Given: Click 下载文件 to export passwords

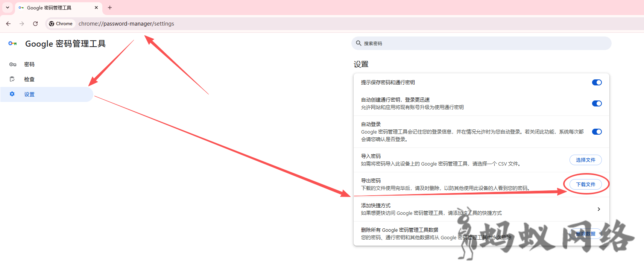Looking at the screenshot, I should pos(585,184).
